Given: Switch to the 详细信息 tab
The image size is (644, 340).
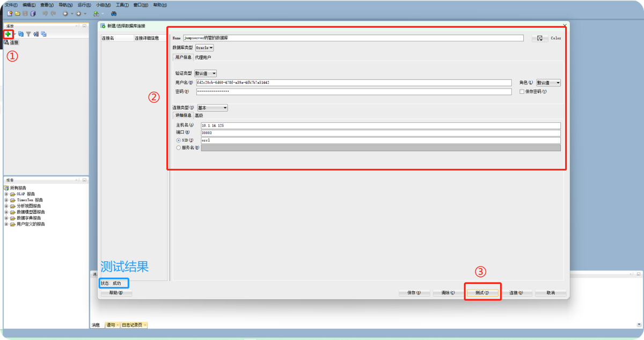Looking at the screenshot, I should tap(183, 115).
